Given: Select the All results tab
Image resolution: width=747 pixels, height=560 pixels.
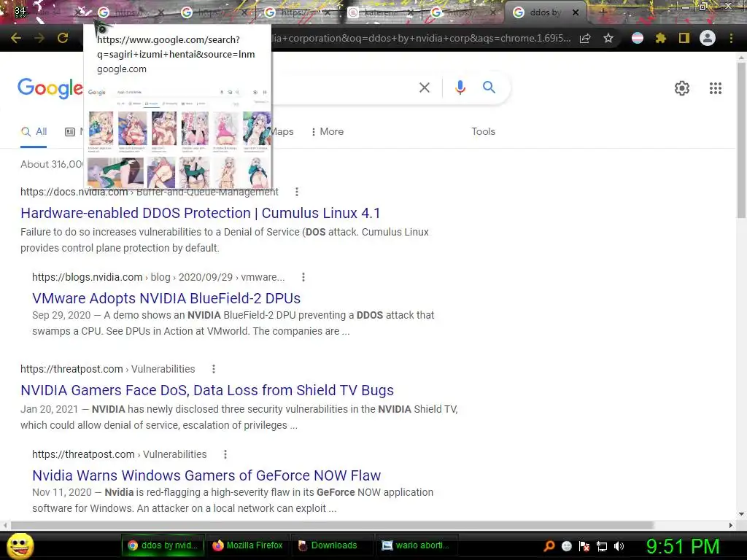Looking at the screenshot, I should tap(34, 132).
